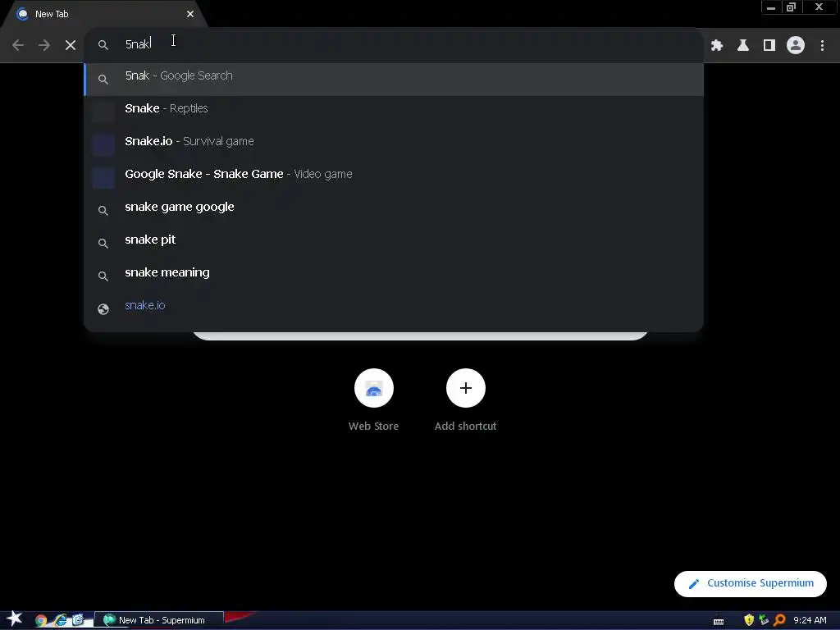Click the network connection tray icon
Viewport: 840px width, 630px height.
tap(764, 620)
